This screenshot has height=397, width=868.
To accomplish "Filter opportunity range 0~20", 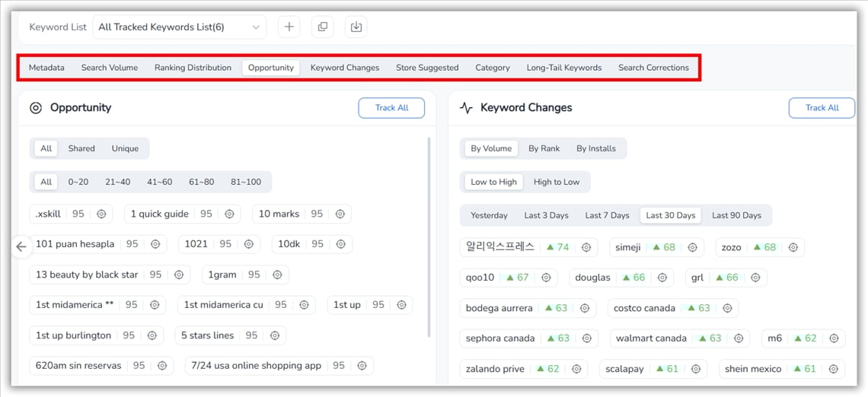I will click(x=78, y=182).
